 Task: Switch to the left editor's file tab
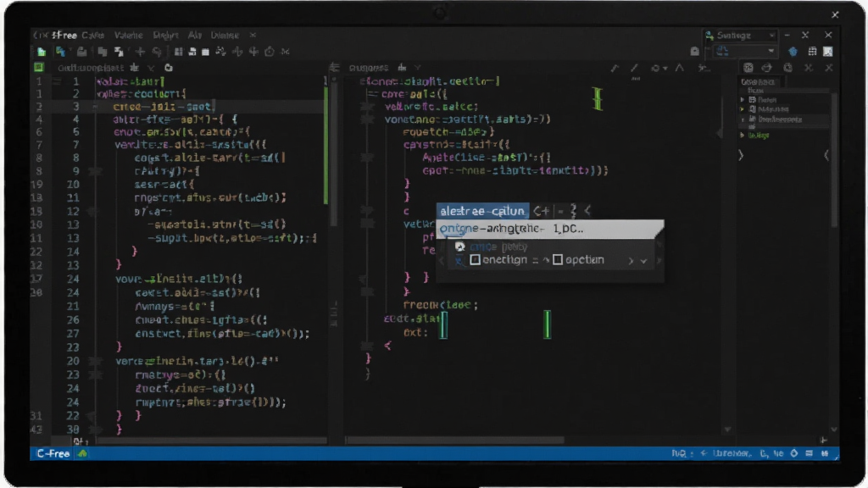90,68
